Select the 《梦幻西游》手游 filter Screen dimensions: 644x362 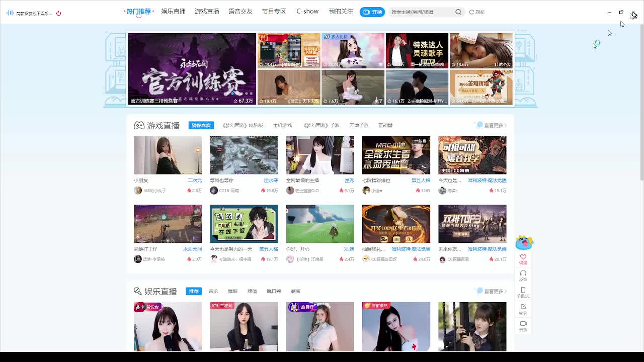pos(321,125)
